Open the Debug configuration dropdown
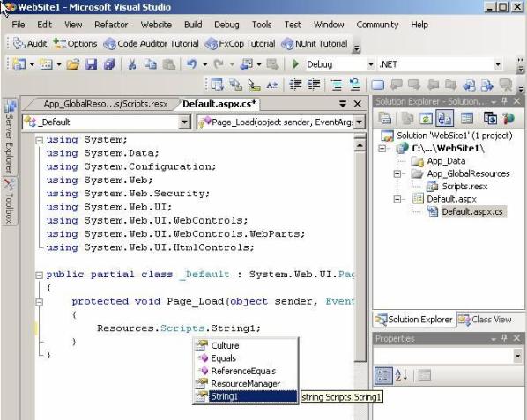The height and width of the screenshot is (420, 527). pos(371,64)
